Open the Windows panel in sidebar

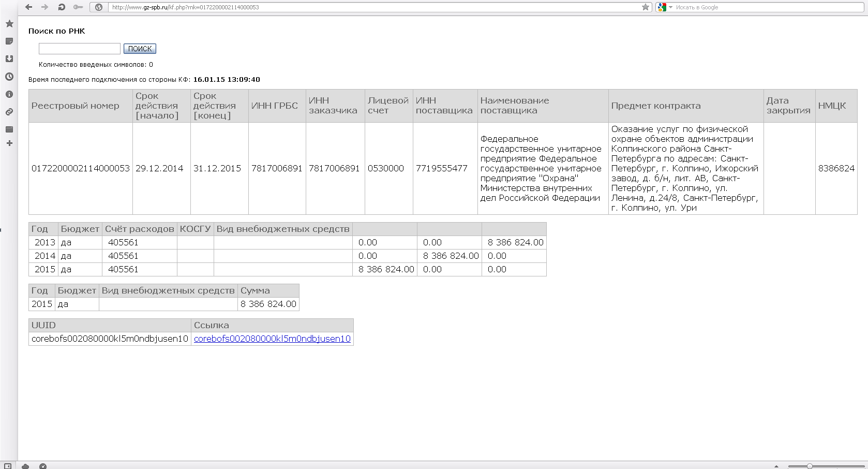(9, 129)
